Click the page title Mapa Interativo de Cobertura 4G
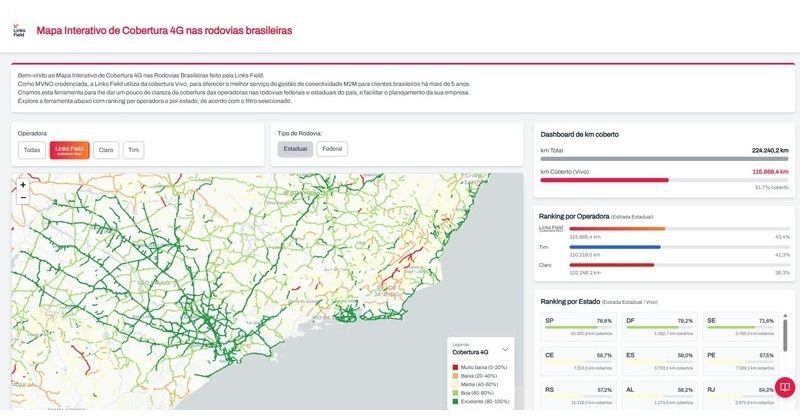Image resolution: width=800 pixels, height=420 pixels. [x=164, y=31]
